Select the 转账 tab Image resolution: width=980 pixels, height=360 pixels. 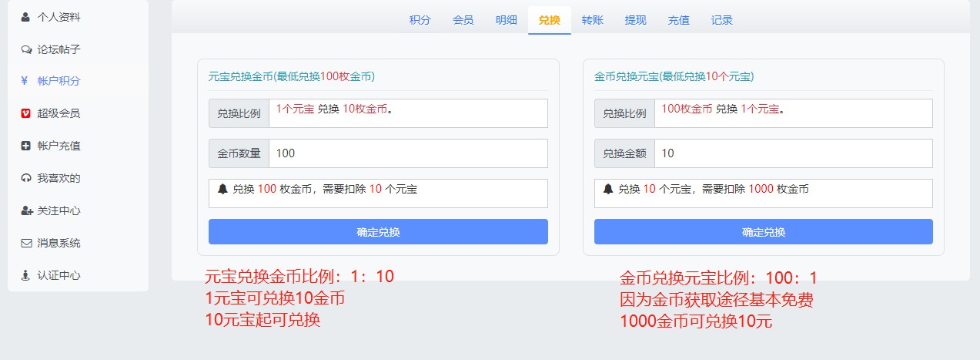[x=592, y=20]
